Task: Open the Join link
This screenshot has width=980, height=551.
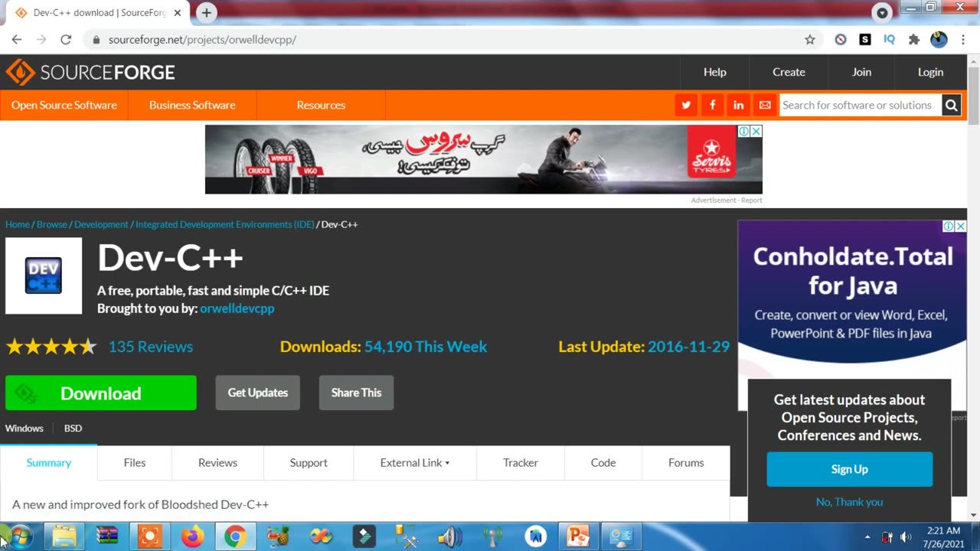Action: point(861,72)
